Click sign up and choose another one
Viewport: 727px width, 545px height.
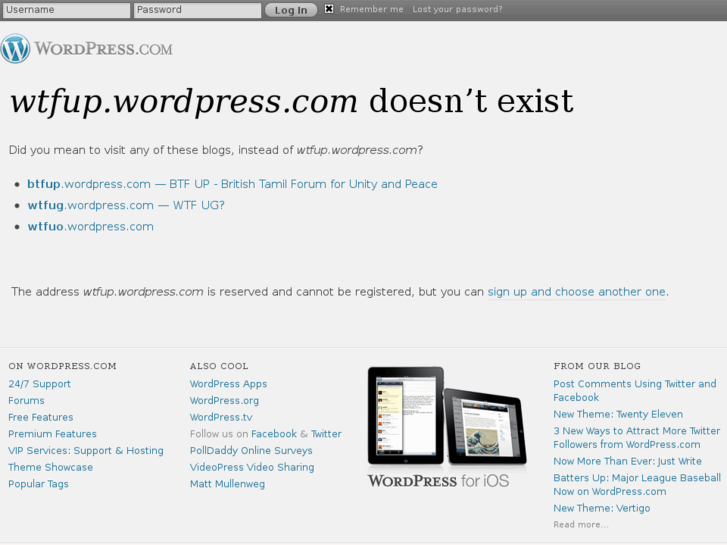pyautogui.click(x=577, y=292)
